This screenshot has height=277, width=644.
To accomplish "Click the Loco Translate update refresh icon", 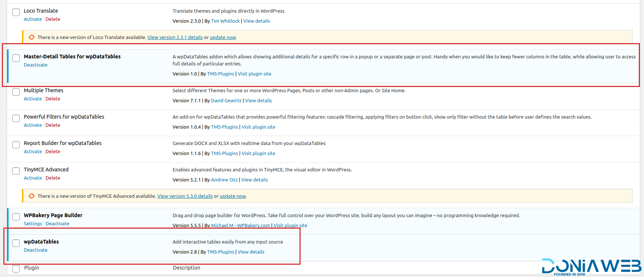I will point(32,37).
